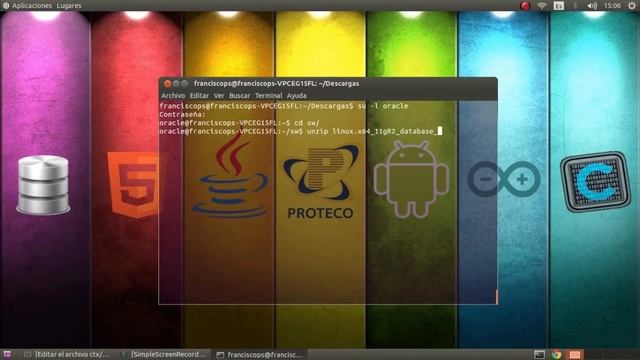The width and height of the screenshot is (640, 360).
Task: Switch to 'Editar el archivo ctx/...' taskbar window
Action: coord(67,354)
